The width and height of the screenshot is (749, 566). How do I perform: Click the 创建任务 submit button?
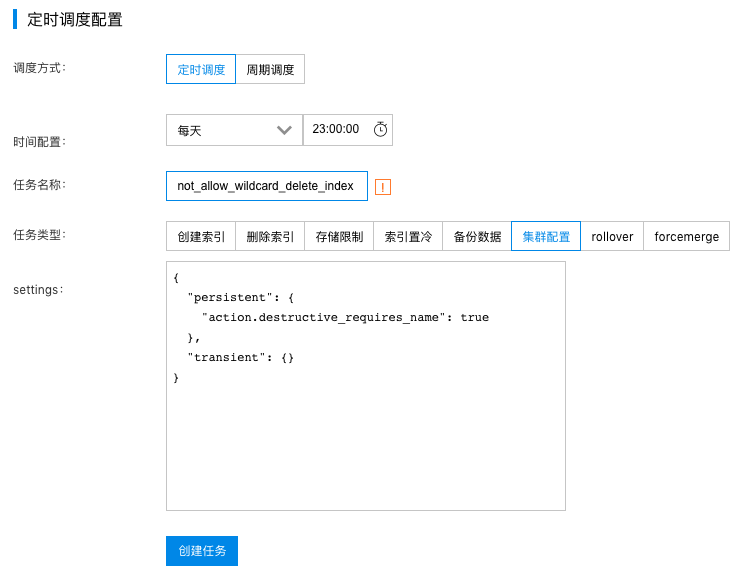pos(202,551)
